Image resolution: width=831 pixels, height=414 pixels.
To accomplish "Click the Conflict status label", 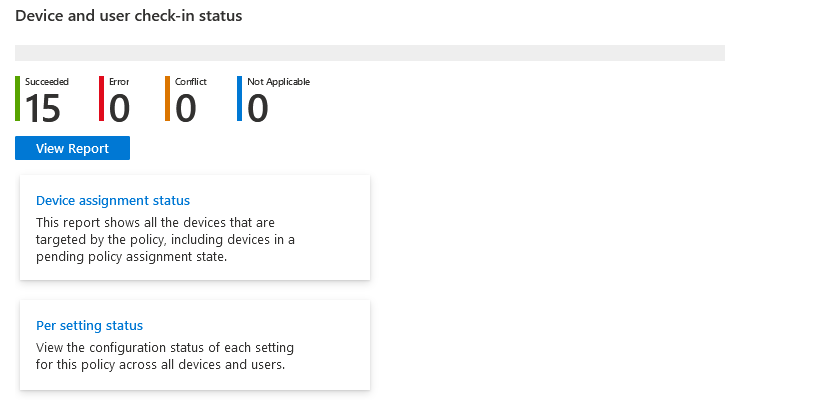I will pyautogui.click(x=191, y=82).
